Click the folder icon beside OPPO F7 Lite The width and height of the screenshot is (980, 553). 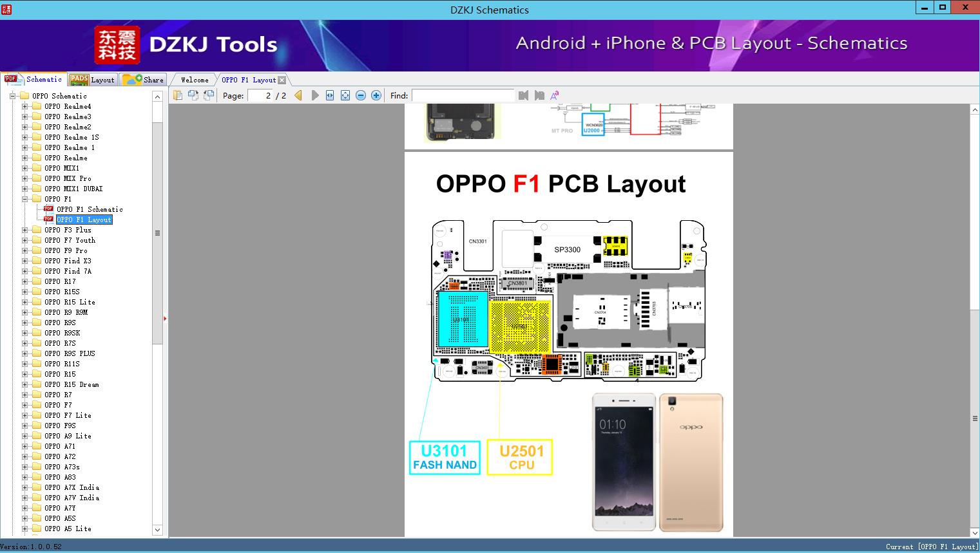tap(37, 415)
